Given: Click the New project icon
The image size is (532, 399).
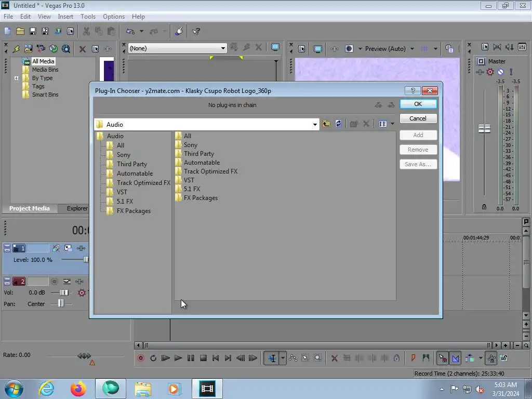Looking at the screenshot, I should 7,31.
